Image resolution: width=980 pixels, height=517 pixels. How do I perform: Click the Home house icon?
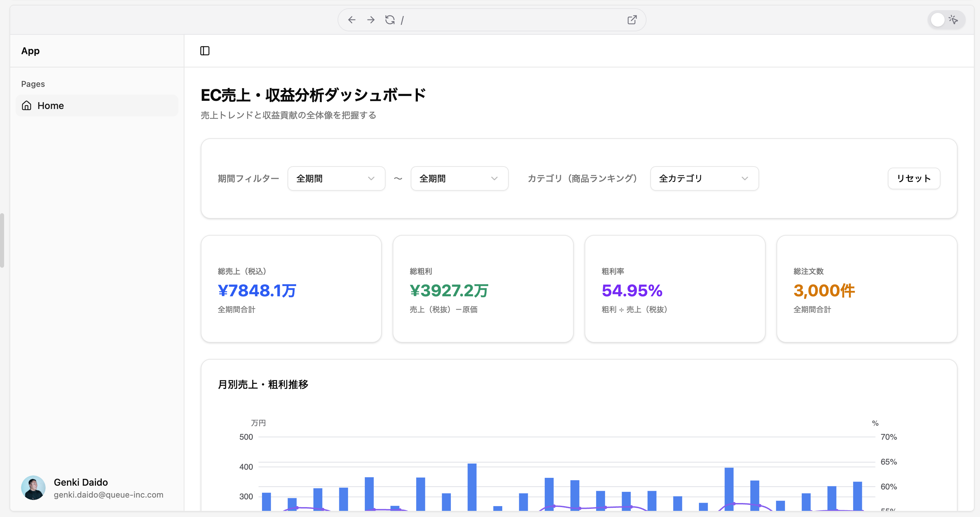(x=27, y=106)
